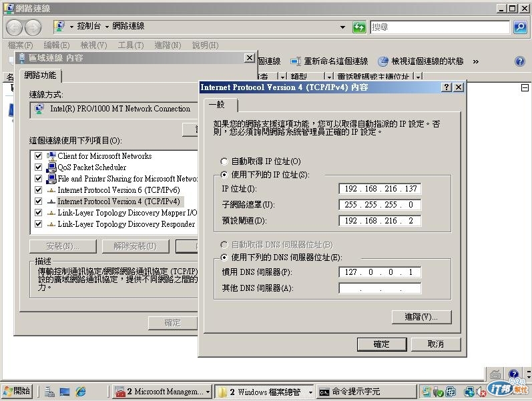
Task: Click the VMware tools tray icon
Action: [x=451, y=392]
